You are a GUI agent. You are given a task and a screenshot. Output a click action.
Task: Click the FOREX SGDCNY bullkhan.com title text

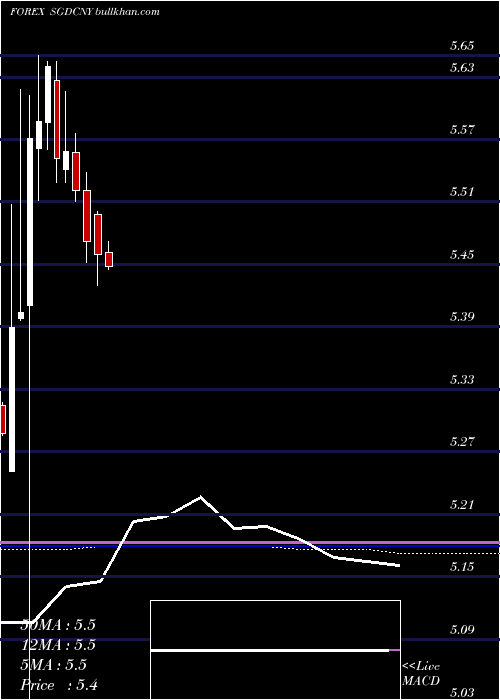point(85,12)
